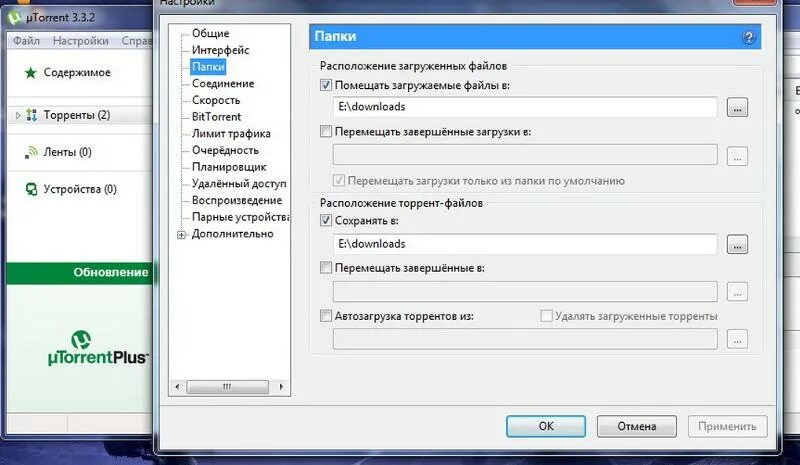The image size is (800, 465).
Task: Toggle the Сохранять в checkbox
Action: pyautogui.click(x=326, y=220)
